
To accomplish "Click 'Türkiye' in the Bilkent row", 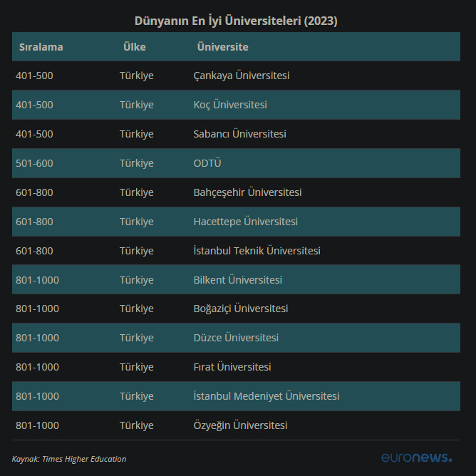I will 137,280.
